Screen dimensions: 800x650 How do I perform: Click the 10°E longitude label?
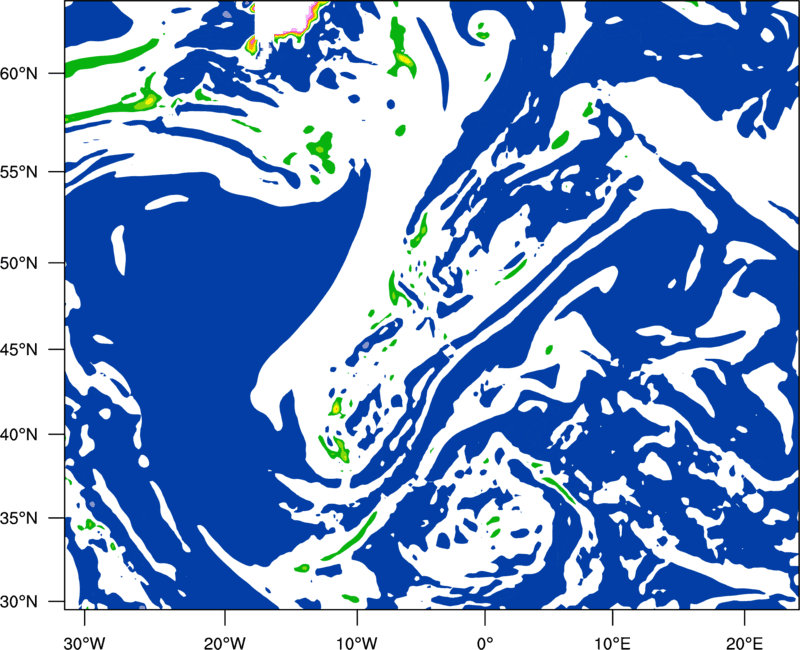[612, 642]
